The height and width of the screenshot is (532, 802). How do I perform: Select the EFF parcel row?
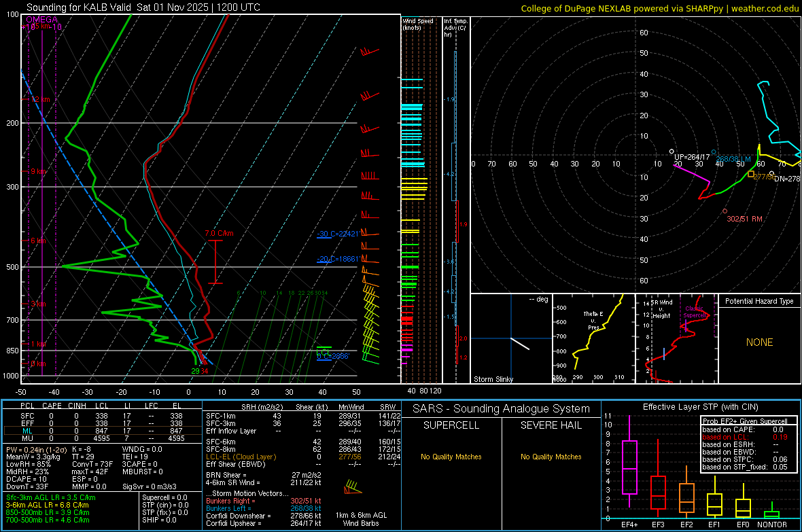tap(103, 423)
